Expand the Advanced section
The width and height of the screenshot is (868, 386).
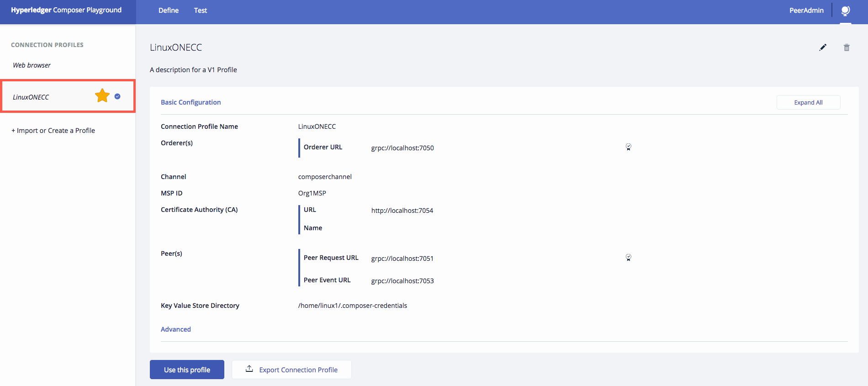point(176,329)
